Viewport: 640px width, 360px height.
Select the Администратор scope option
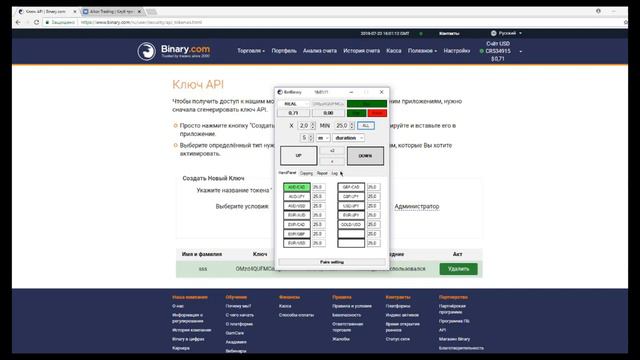pos(416,207)
